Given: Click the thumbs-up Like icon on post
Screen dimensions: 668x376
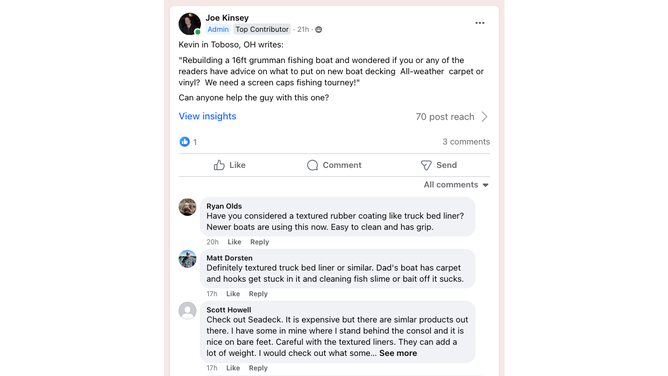Looking at the screenshot, I should [x=219, y=165].
